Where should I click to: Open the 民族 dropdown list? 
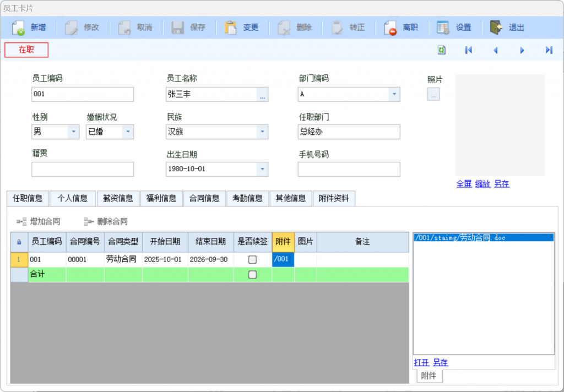[x=262, y=132]
